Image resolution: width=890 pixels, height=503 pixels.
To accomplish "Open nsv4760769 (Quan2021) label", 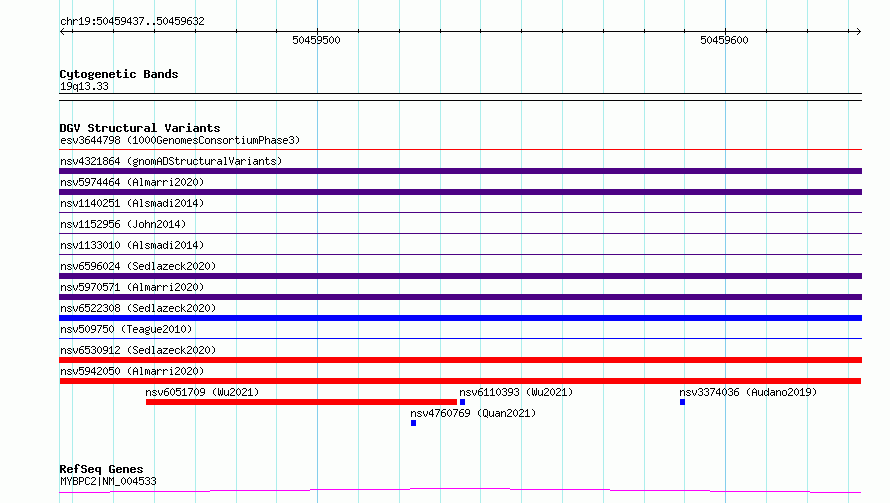I will click(x=473, y=413).
